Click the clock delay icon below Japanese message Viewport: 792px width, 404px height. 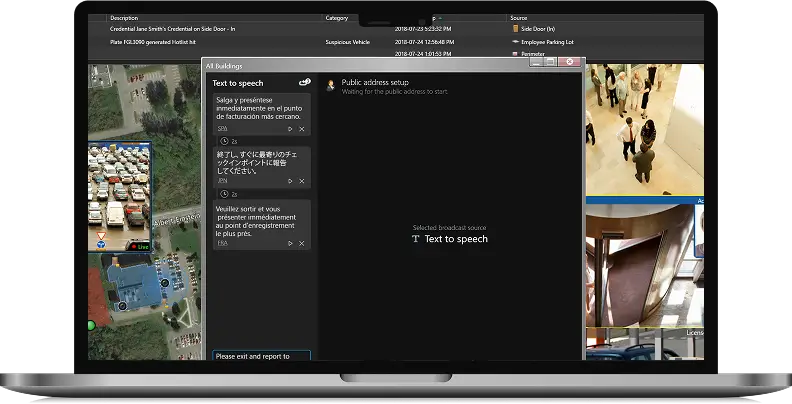pyautogui.click(x=224, y=193)
